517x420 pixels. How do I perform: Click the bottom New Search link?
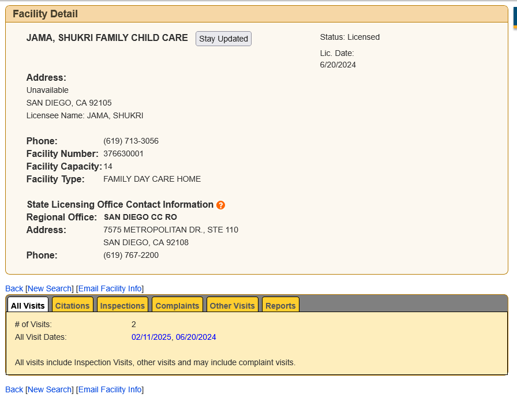[50, 389]
